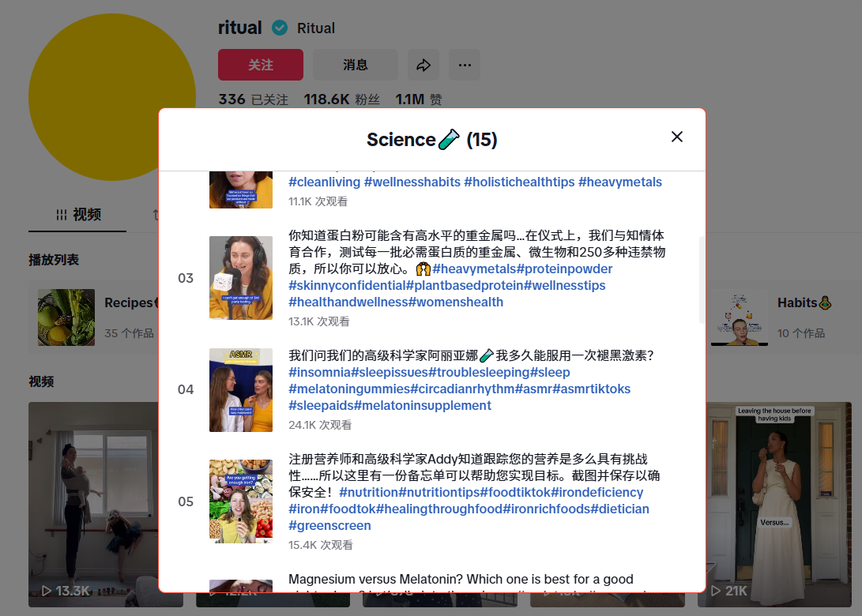Click the dialog's vertical scrollbar
Viewport: 862px width, 616px height.
702,280
